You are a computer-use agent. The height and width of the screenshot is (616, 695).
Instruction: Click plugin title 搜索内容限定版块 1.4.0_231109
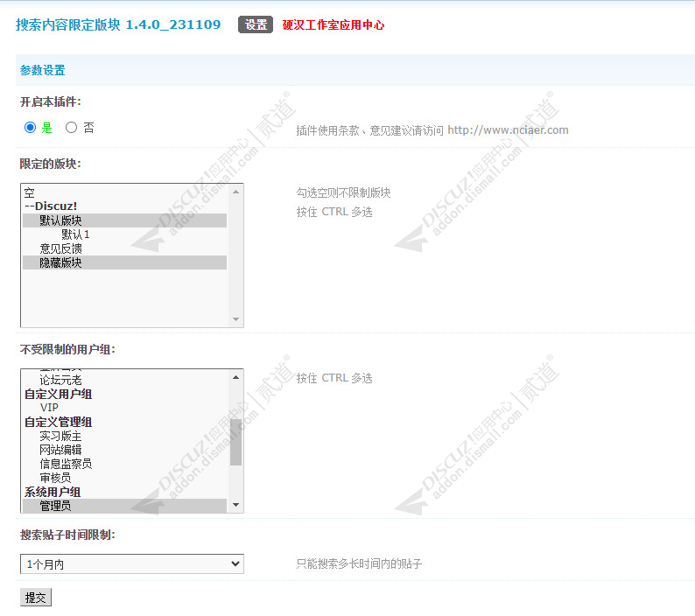118,24
